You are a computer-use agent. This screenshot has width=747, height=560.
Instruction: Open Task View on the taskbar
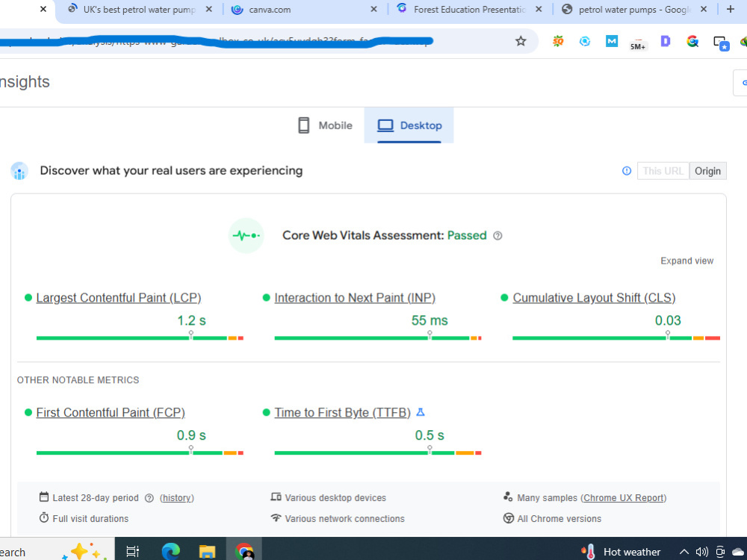[x=133, y=552]
